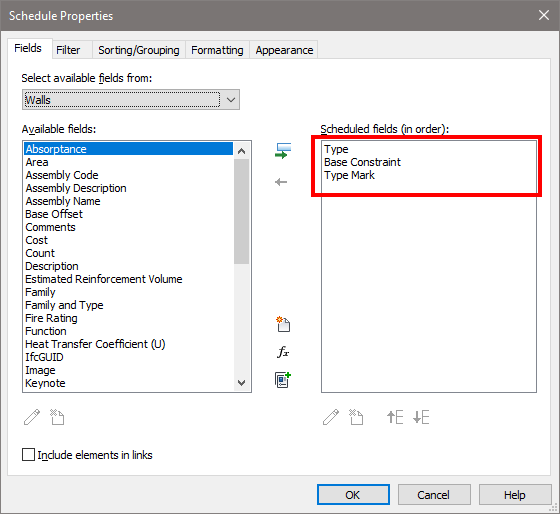Click Delete parameter icon under Available fields
Viewport: 560px width, 514px height.
pos(57,417)
